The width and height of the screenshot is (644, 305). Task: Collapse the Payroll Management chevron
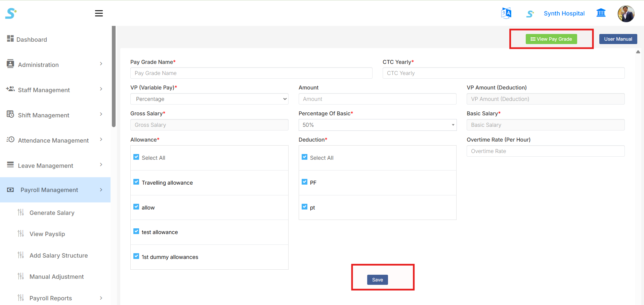click(101, 190)
